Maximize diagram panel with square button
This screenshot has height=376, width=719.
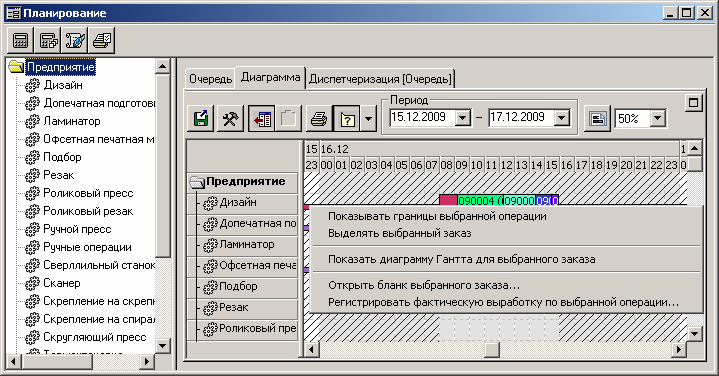coord(693,103)
